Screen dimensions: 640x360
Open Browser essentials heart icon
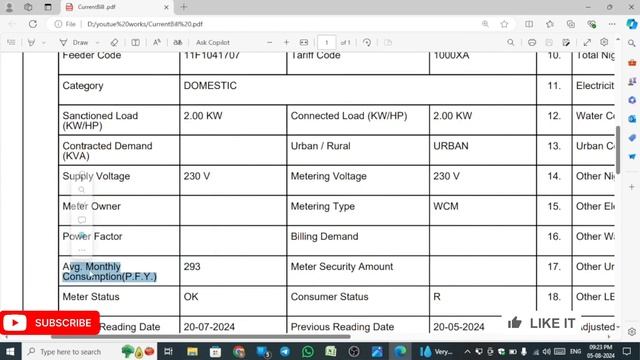(592, 24)
